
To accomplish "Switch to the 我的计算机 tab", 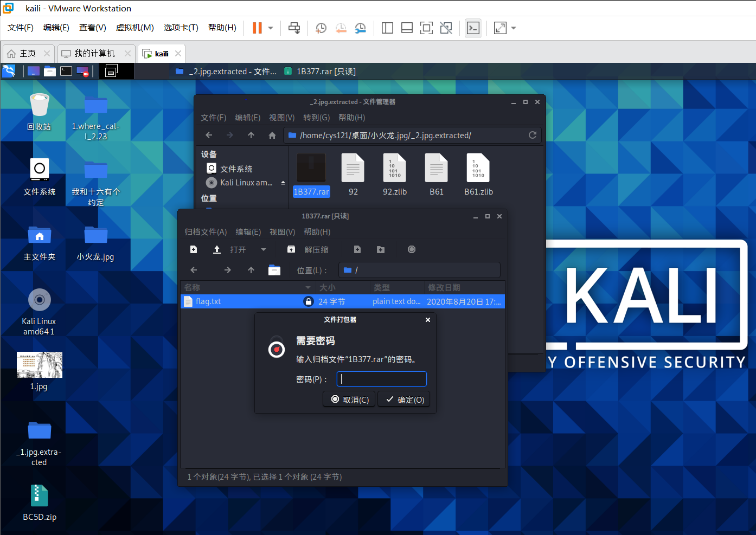I will [95, 53].
